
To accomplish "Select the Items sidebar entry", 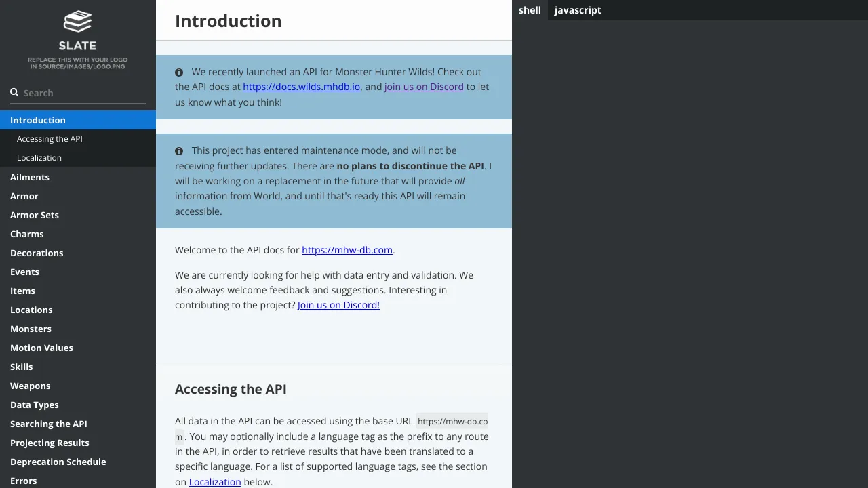I will tap(78, 291).
